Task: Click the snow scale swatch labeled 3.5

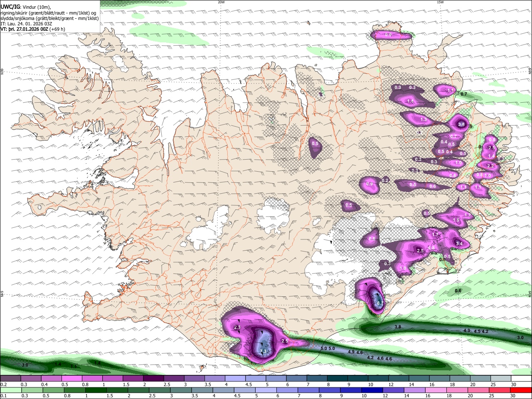Action: (214, 379)
